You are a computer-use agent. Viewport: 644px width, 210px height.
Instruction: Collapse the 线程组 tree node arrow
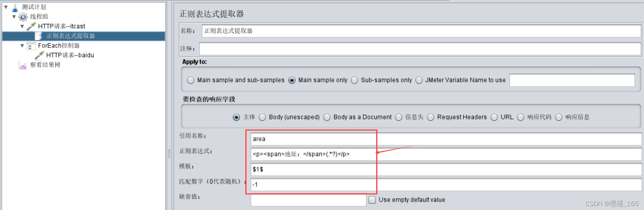click(x=14, y=17)
